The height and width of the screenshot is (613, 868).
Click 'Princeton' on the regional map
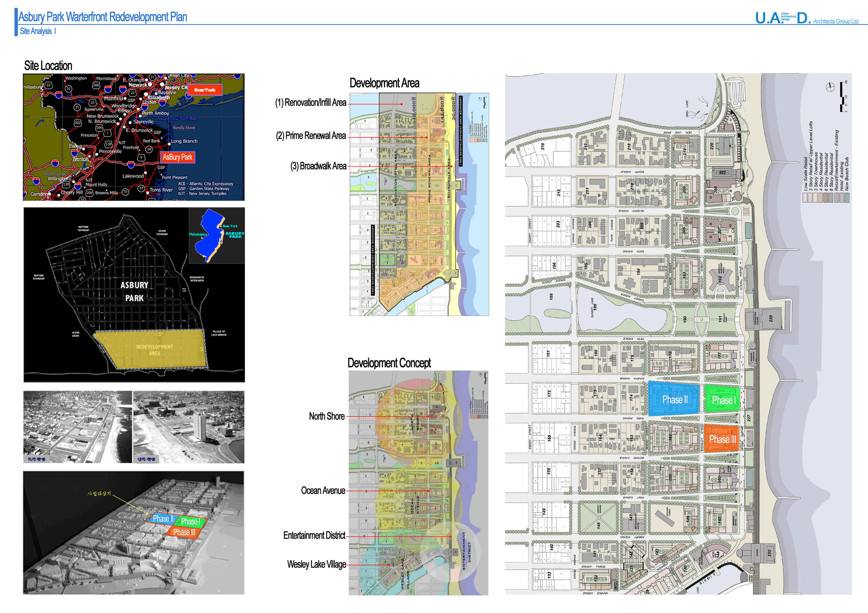pos(89,135)
